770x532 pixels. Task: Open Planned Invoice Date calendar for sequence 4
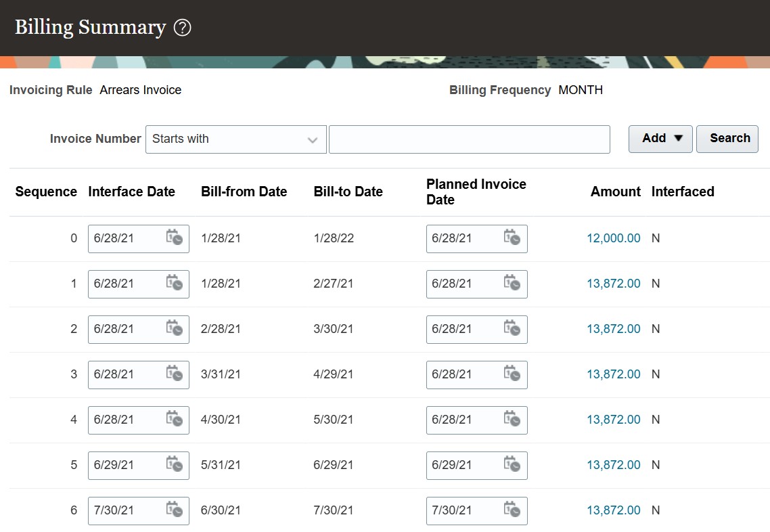pos(512,419)
